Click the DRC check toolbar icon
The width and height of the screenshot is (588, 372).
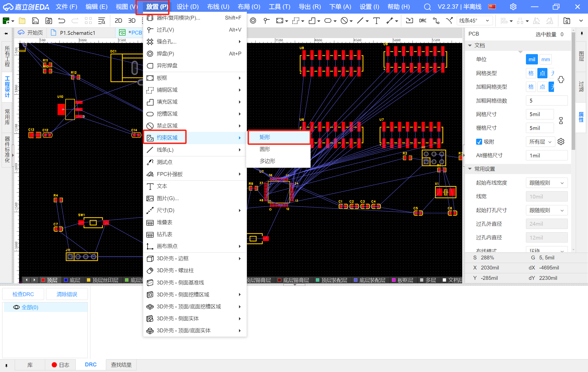(422, 21)
